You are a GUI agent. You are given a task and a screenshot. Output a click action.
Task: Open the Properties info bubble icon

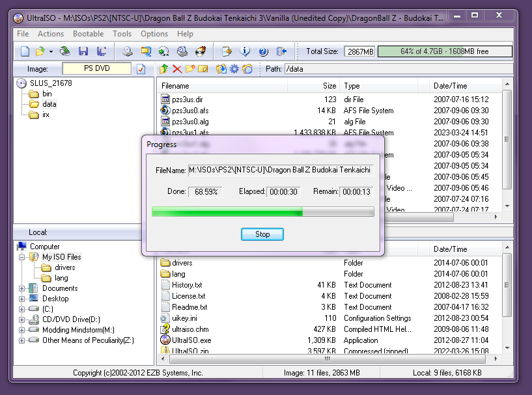(x=245, y=51)
